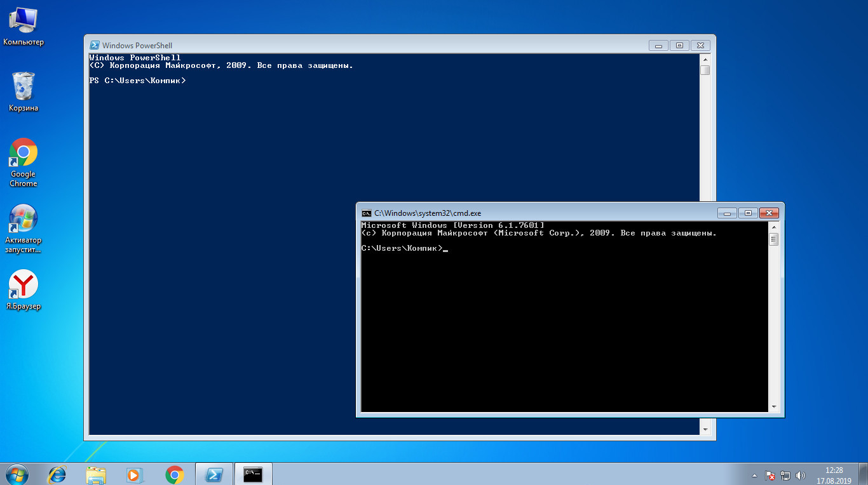Screen dimensions: 868x485
Task: Open Windows Media Player in taskbar
Action: [134, 474]
